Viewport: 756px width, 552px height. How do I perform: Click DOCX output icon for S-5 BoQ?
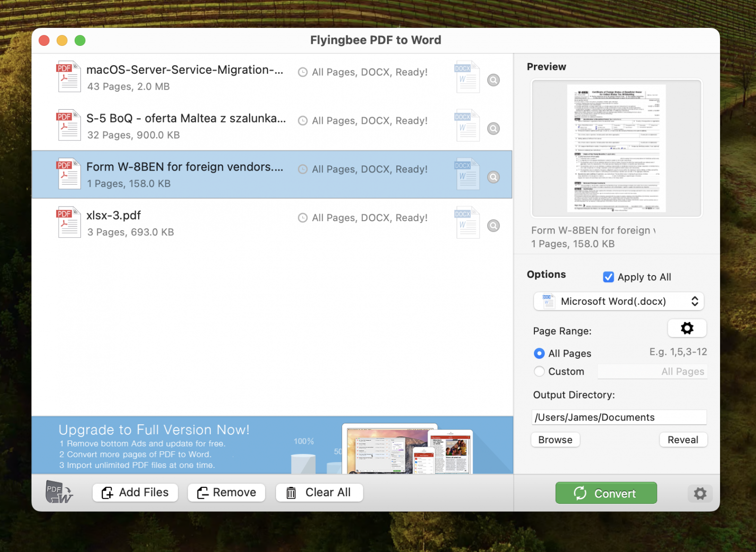click(x=467, y=126)
